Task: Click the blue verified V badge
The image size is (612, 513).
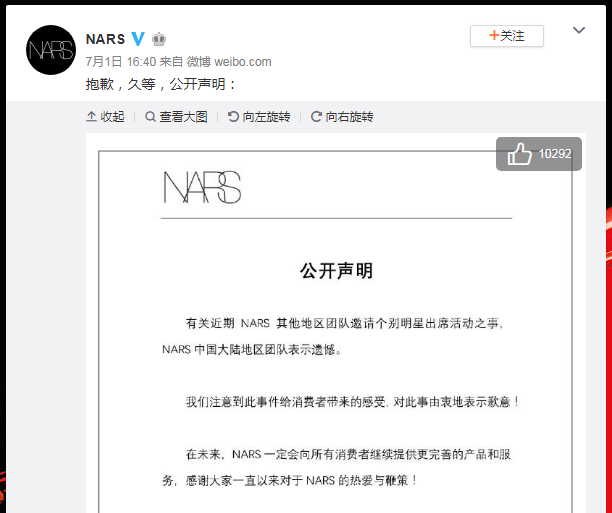Action: point(138,39)
